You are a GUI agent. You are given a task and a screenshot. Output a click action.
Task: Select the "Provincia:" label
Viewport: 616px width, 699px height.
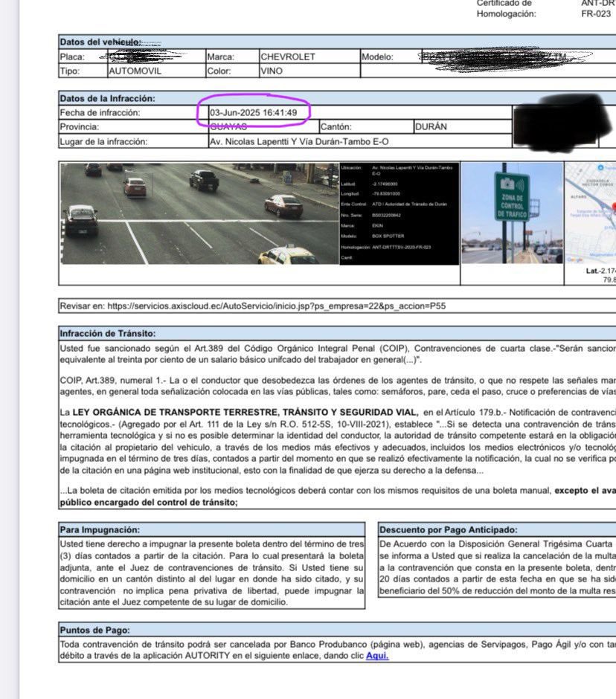[x=80, y=127]
